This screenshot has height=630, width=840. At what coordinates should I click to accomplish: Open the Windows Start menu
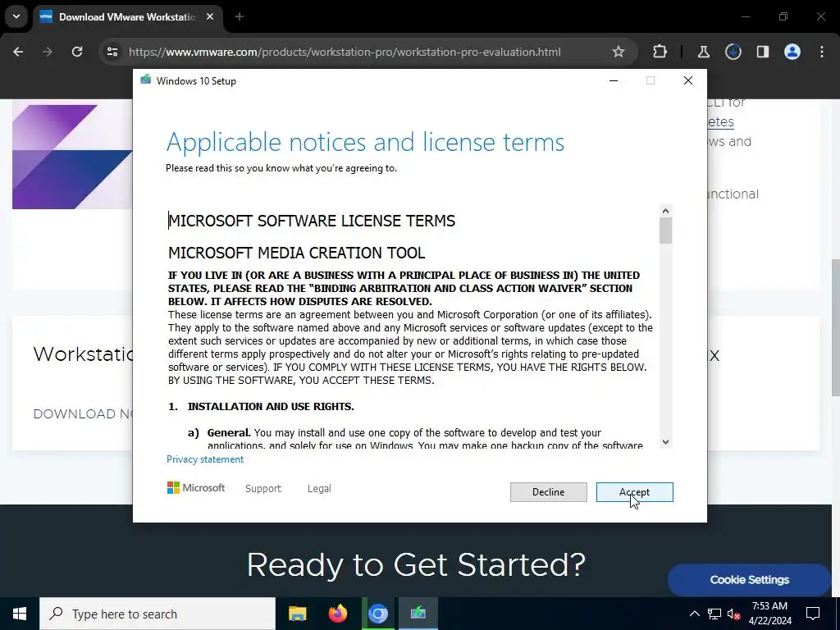click(x=20, y=614)
